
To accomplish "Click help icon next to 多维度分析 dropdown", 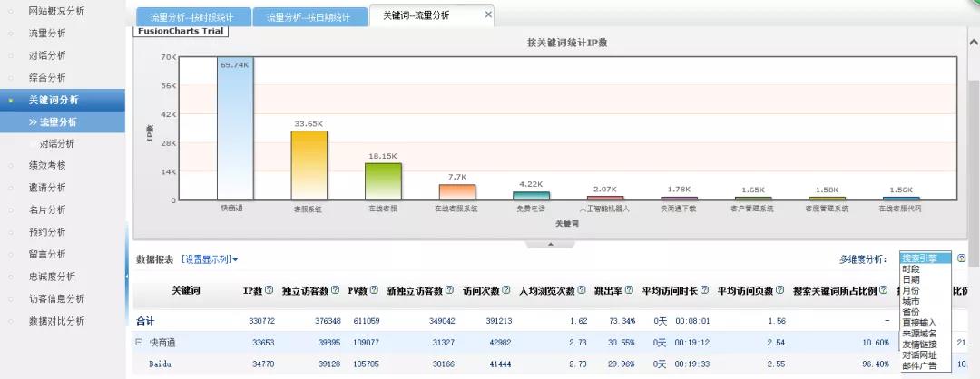I will click(961, 258).
